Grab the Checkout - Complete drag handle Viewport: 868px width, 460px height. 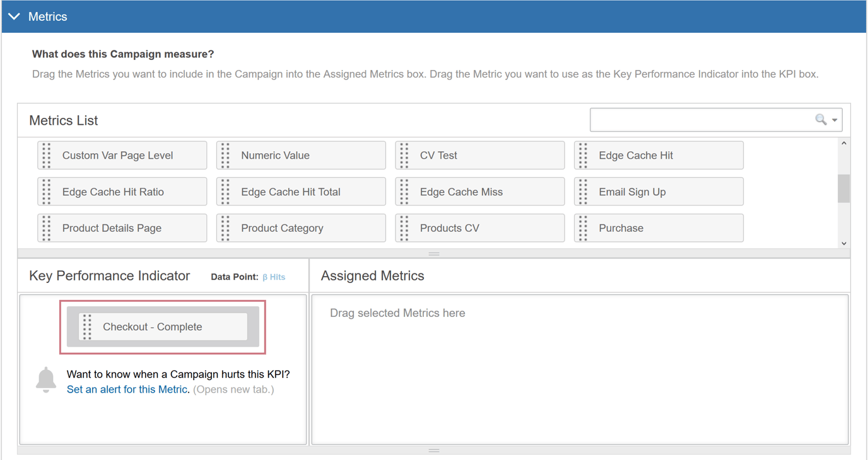[x=88, y=327]
